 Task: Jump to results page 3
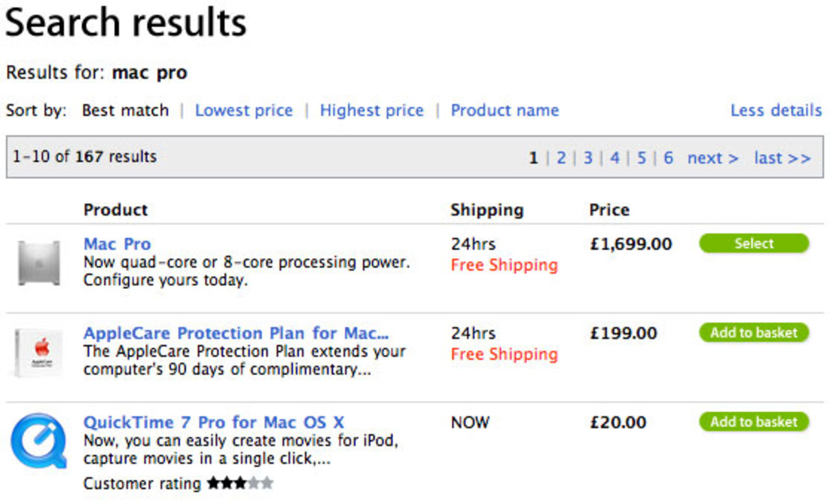point(587,158)
